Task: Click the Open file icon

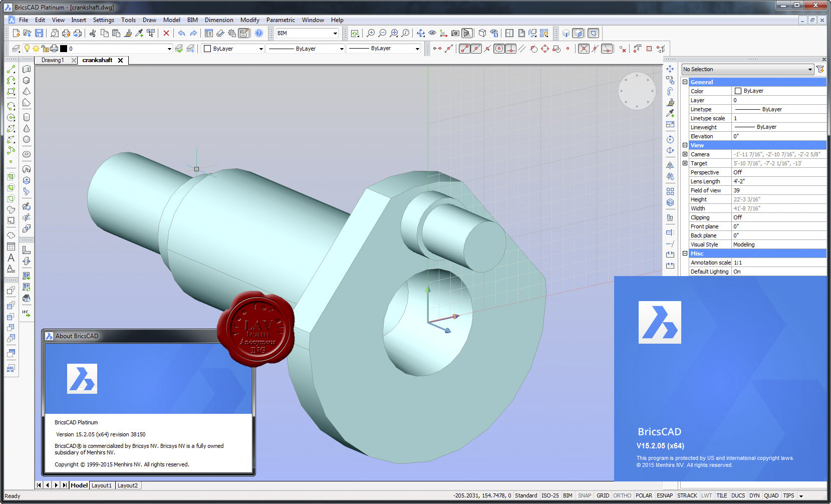Action: [x=28, y=33]
